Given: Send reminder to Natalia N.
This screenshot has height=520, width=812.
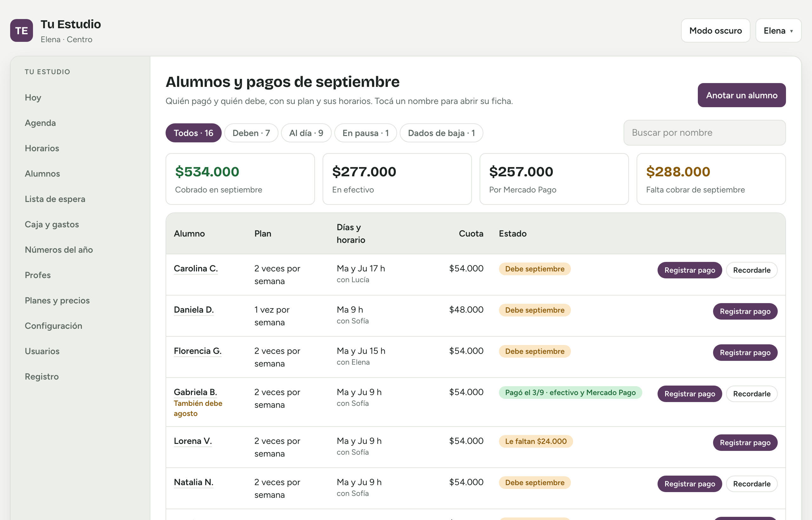Looking at the screenshot, I should tap(751, 484).
